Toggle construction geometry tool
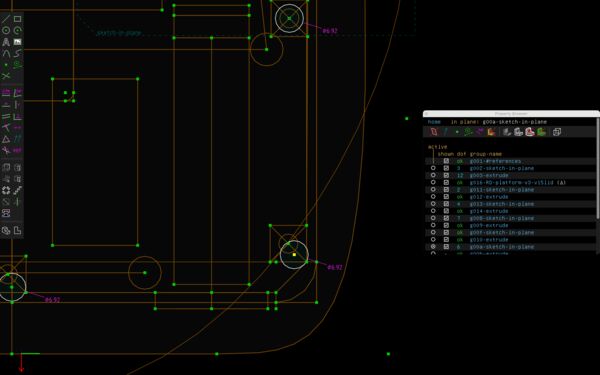 point(17,65)
